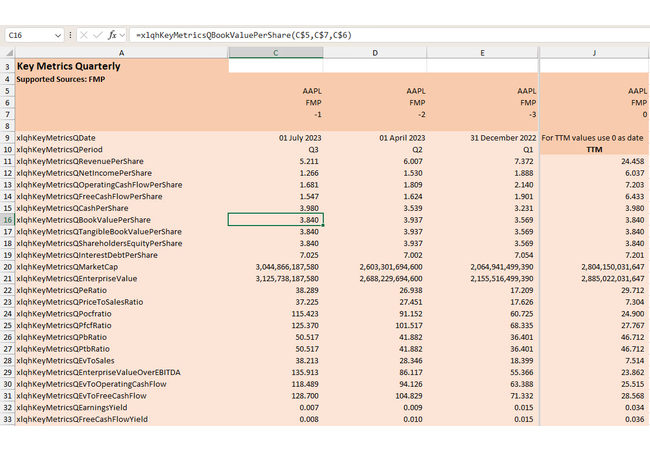650x450 pixels.
Task: Click the '01 April 2023' date cell
Action: [375, 138]
